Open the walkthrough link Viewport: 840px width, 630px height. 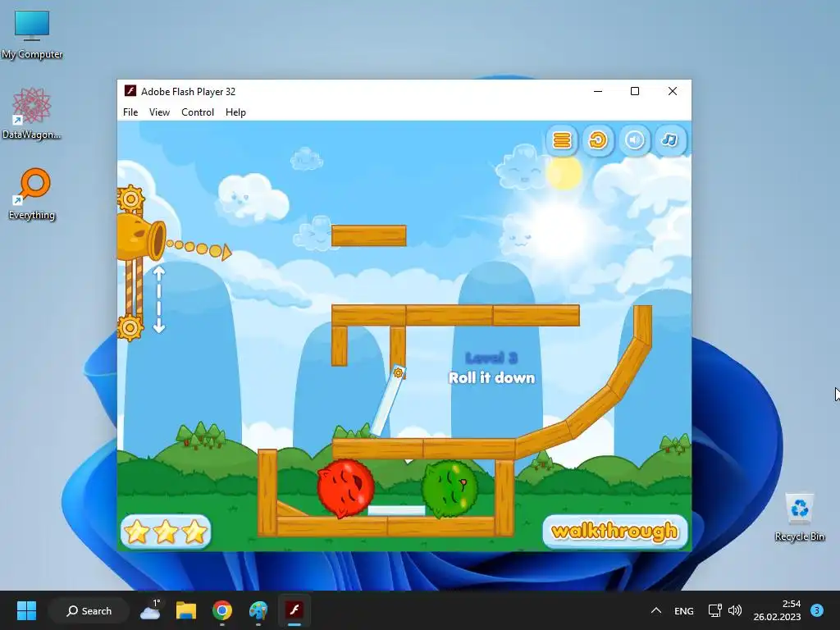(x=615, y=532)
